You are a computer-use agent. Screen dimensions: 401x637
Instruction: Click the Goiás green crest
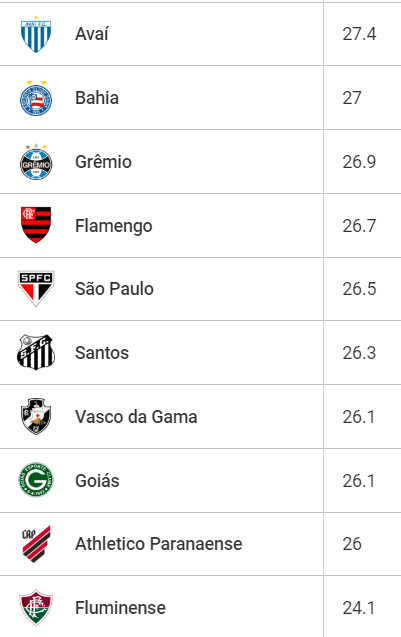click(x=36, y=480)
